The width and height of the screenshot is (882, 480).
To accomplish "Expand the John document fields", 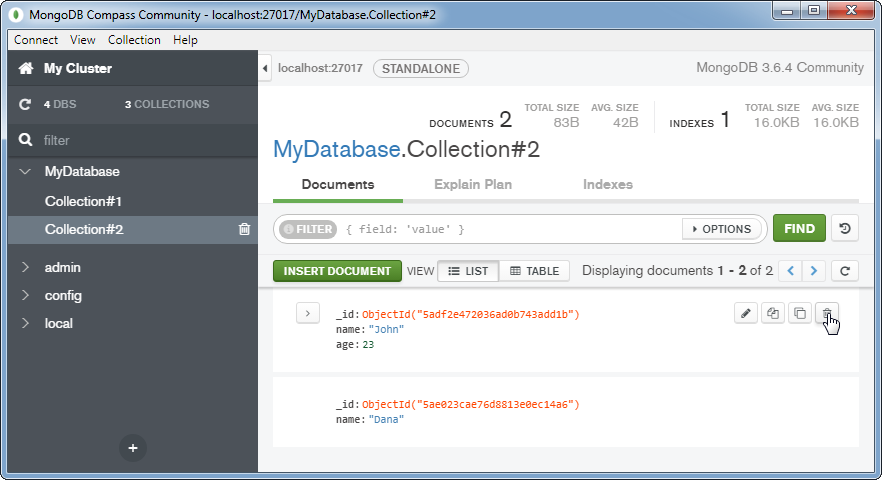I will pyautogui.click(x=307, y=314).
